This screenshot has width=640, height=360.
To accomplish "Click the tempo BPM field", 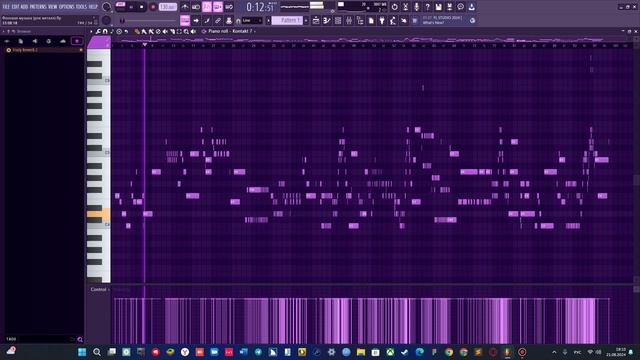I will [x=168, y=7].
